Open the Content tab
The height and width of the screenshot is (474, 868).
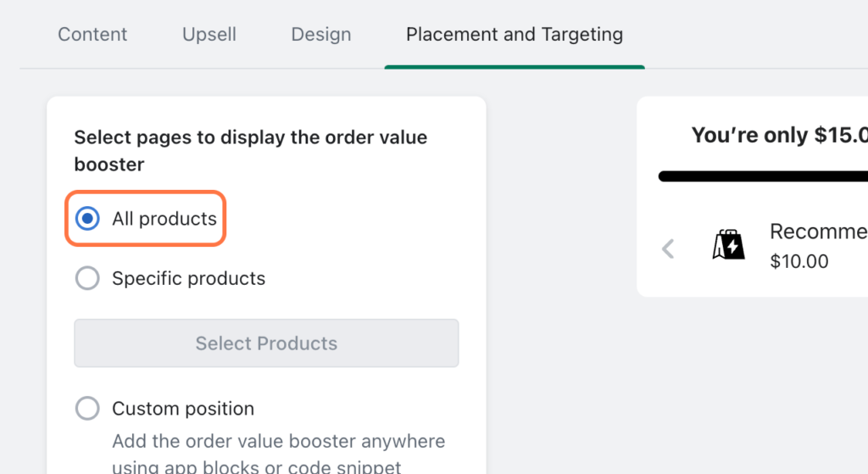[x=92, y=35]
